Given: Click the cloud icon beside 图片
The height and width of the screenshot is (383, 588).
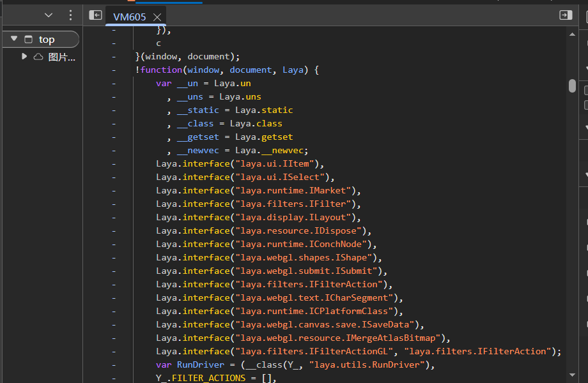Looking at the screenshot, I should (38, 57).
